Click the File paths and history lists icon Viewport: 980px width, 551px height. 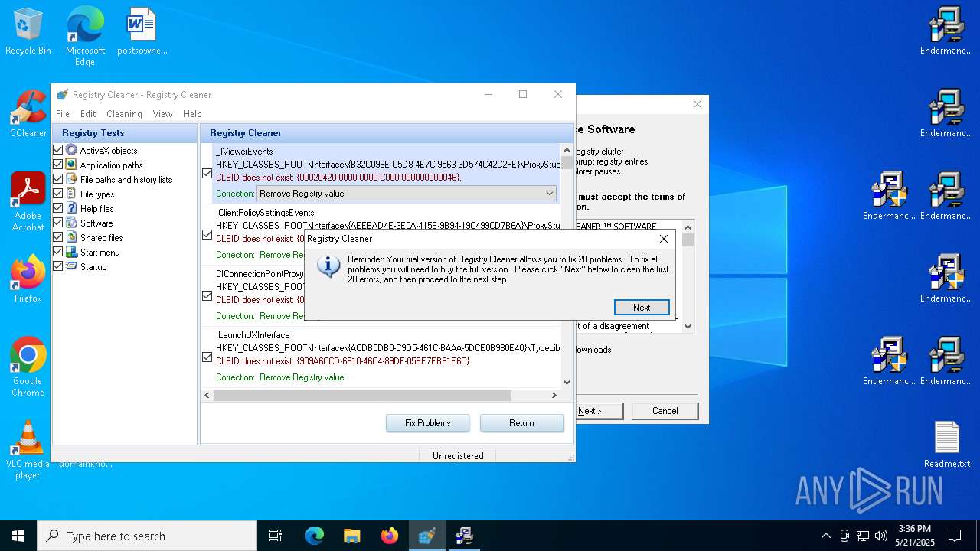[71, 180]
